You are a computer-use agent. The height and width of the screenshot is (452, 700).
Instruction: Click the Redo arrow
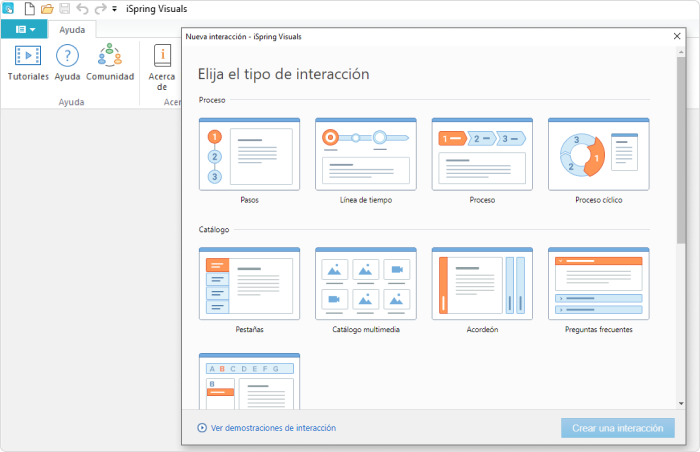click(101, 8)
